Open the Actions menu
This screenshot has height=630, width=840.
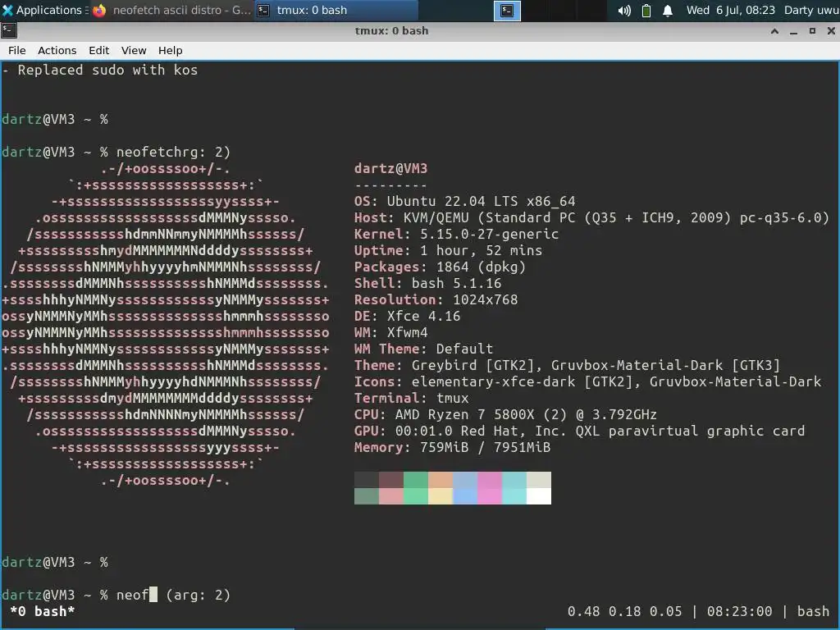(57, 50)
